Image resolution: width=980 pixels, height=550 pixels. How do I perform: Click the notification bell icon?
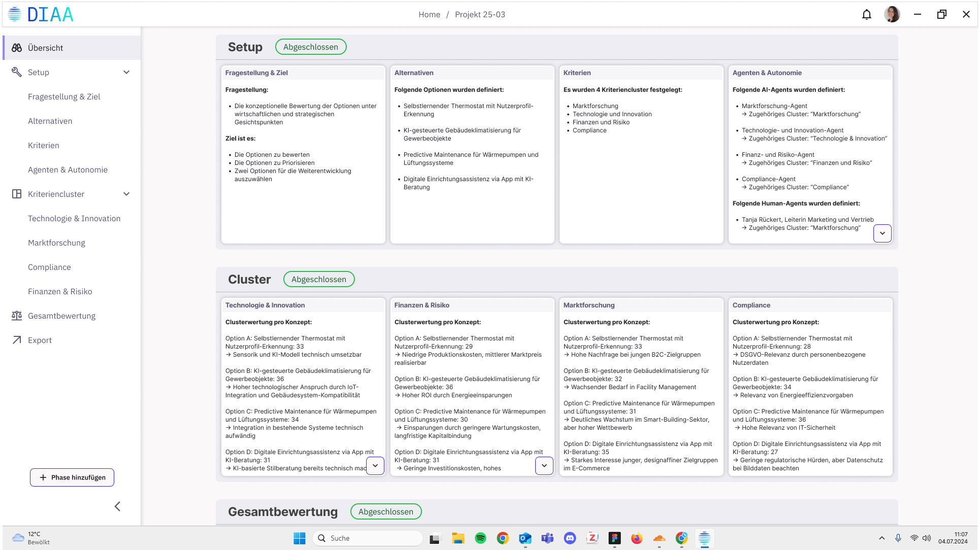pyautogui.click(x=866, y=14)
